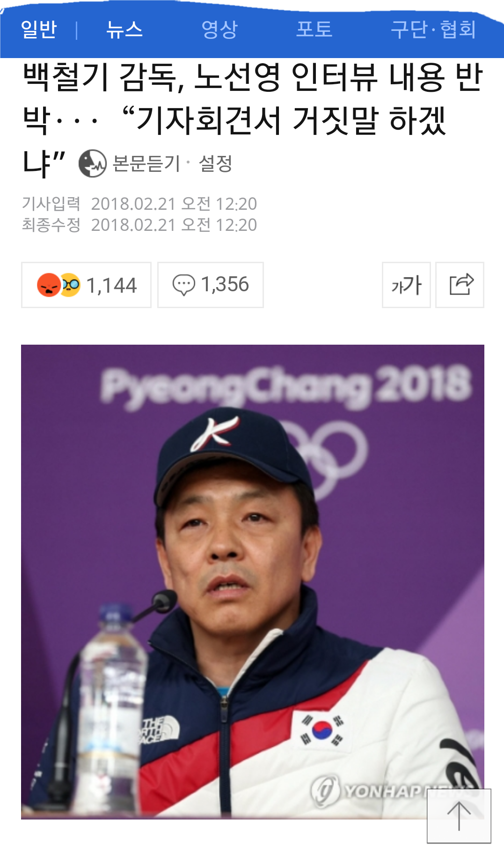Open the 설정 audio settings link
The height and width of the screenshot is (864, 504).
215,164
